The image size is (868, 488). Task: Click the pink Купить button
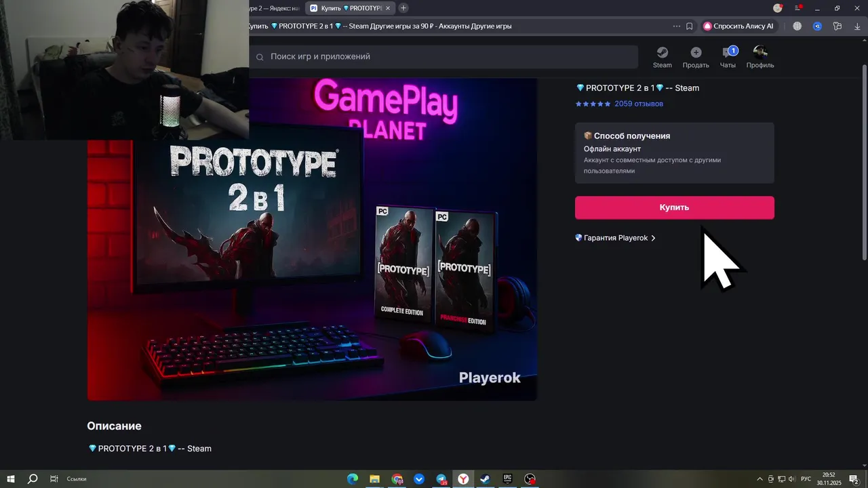click(x=674, y=207)
